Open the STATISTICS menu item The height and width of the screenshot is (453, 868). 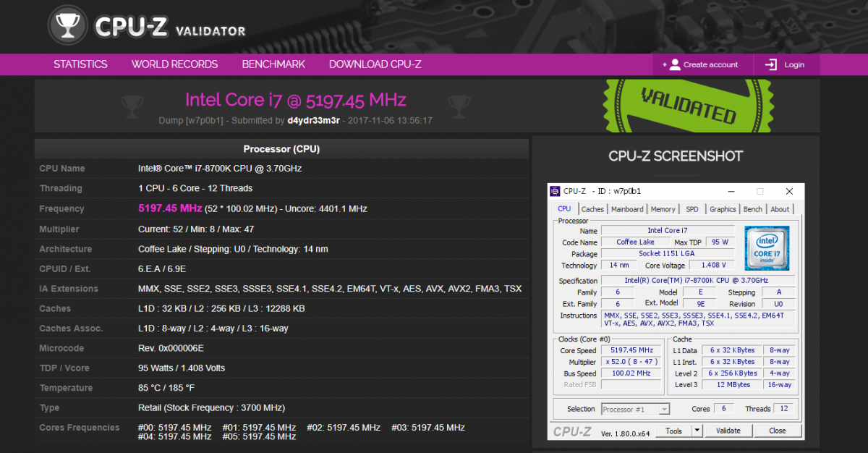pyautogui.click(x=80, y=64)
